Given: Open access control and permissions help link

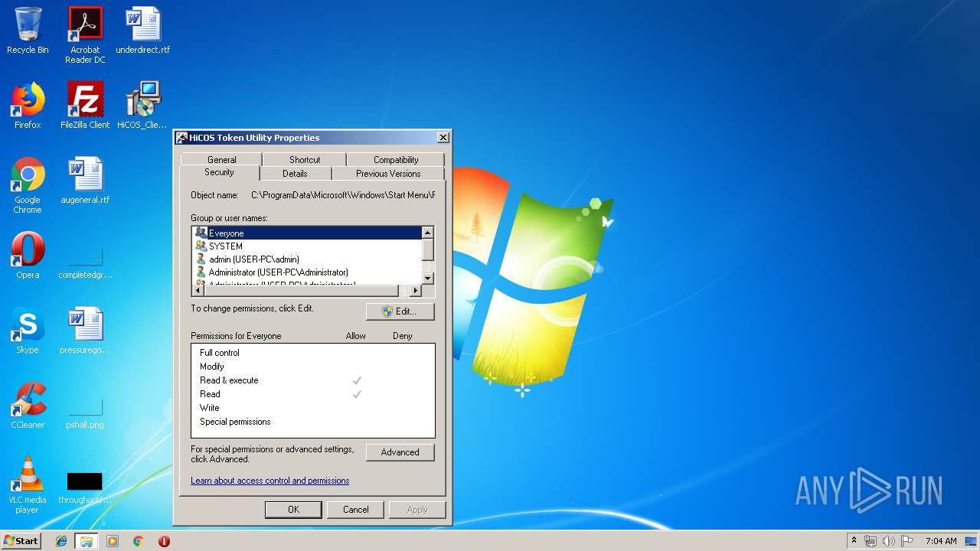Looking at the screenshot, I should 270,481.
